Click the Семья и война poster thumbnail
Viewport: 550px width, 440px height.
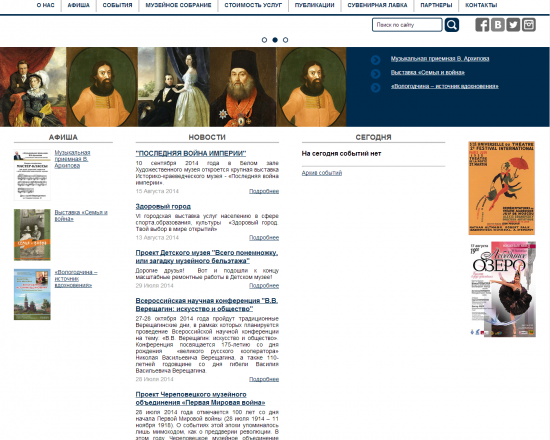32,235
